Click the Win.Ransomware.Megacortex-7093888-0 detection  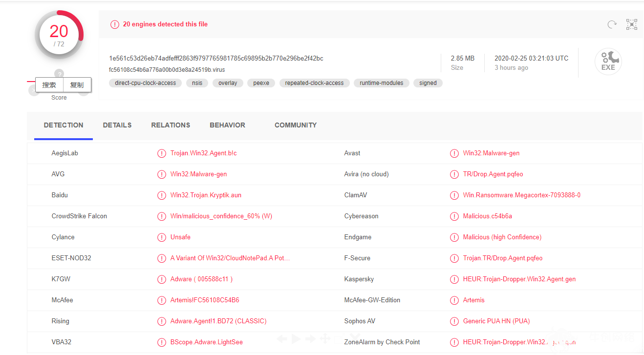[522, 195]
